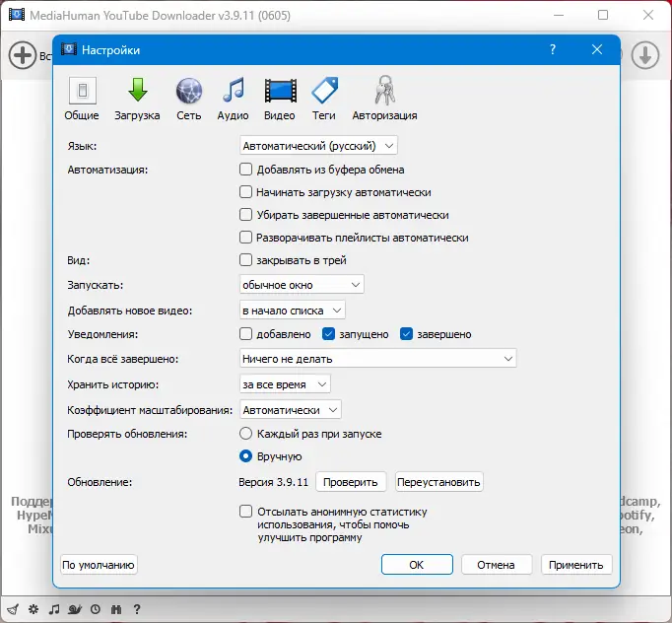
Task: Close the Настройки dialog with X
Action: [597, 49]
